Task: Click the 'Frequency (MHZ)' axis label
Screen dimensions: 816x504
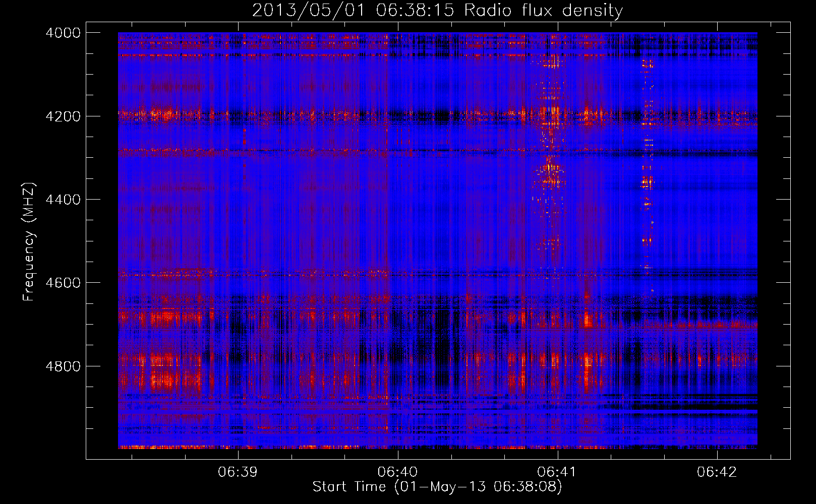Action: (29, 242)
